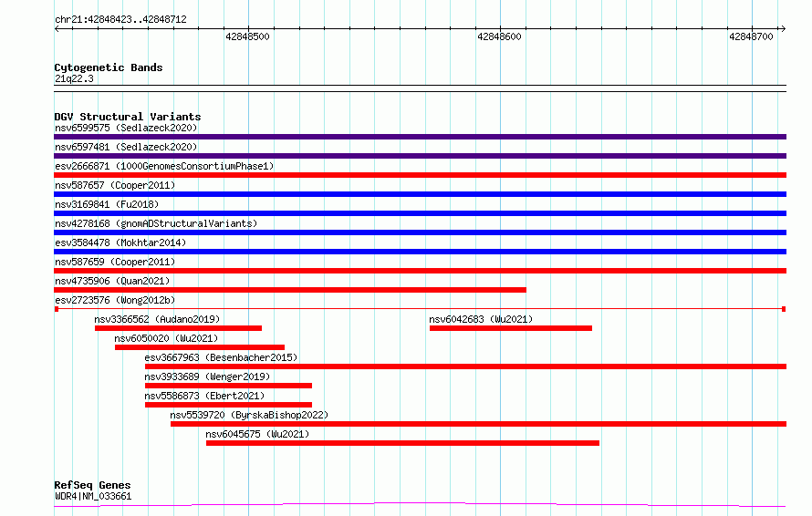Image resolution: width=812 pixels, height=516 pixels.
Task: Click the 42848500 ruler label
Action: [x=247, y=36]
